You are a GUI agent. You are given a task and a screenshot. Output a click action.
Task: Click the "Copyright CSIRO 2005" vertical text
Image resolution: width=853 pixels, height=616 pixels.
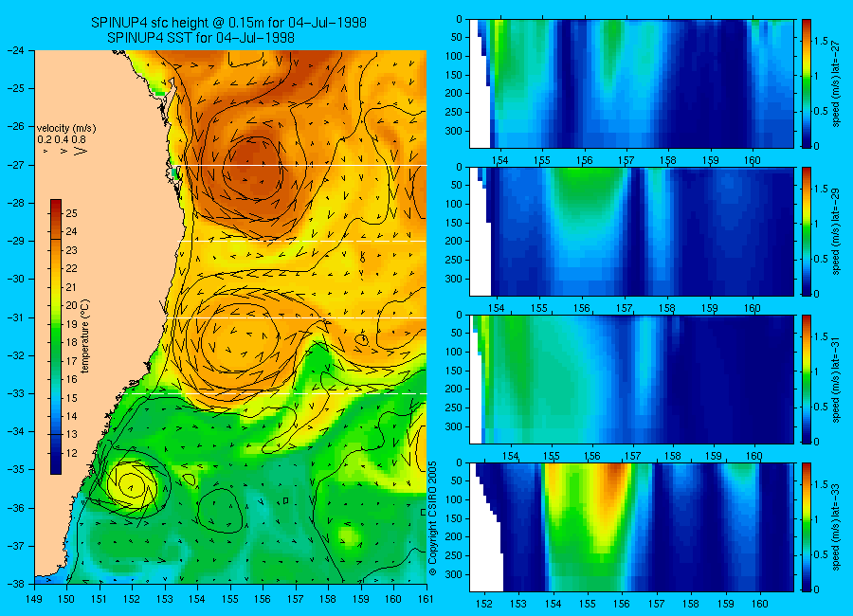pyautogui.click(x=433, y=518)
